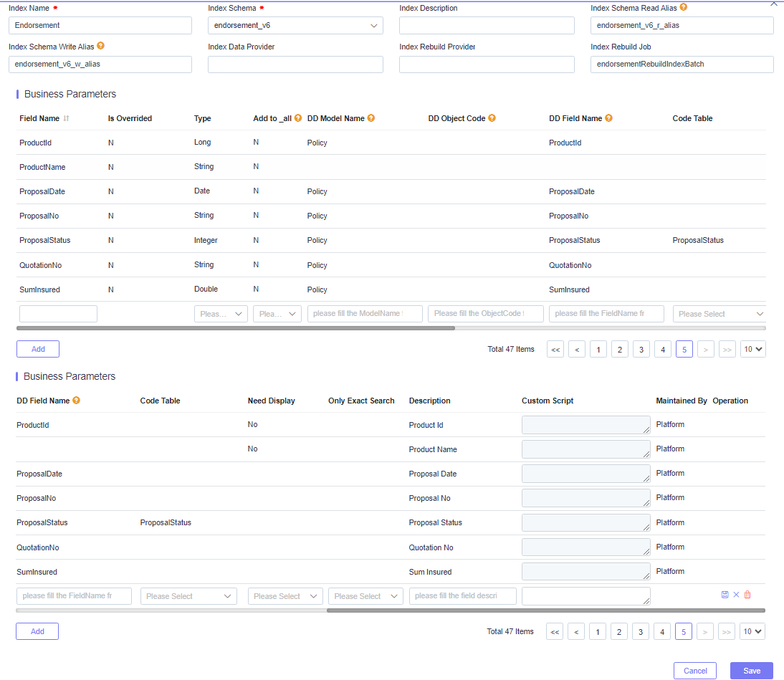The height and width of the screenshot is (680, 784).
Task: Sort the table by Field Name
Action: [67, 118]
